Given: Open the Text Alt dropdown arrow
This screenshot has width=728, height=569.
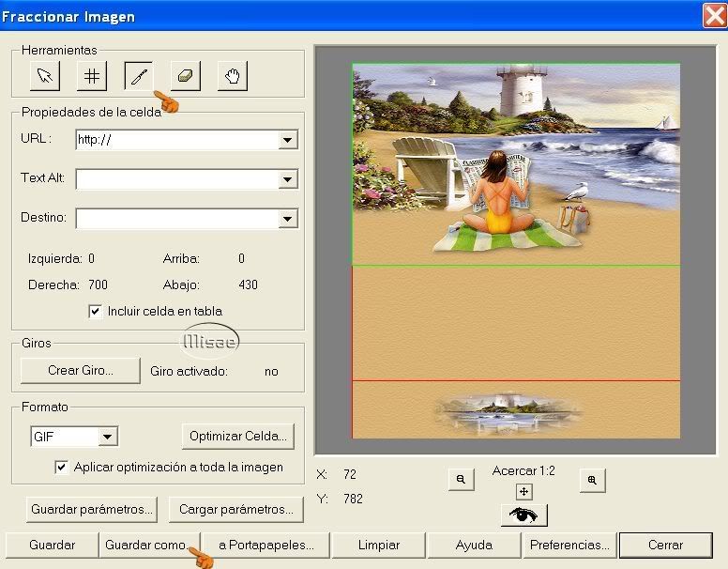Looking at the screenshot, I should tap(287, 179).
